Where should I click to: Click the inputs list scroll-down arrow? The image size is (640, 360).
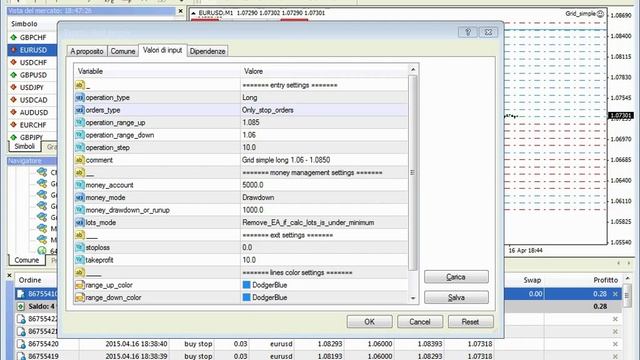pos(413,298)
